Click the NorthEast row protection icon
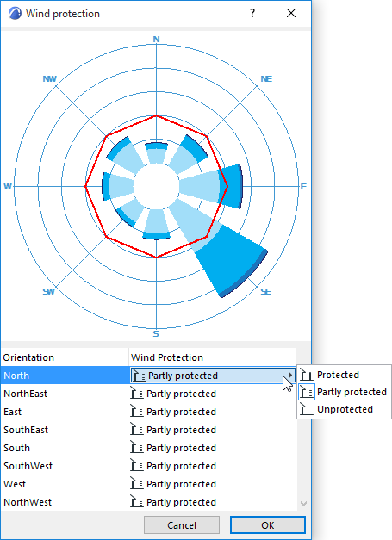Image resolution: width=392 pixels, height=540 pixels. [x=137, y=394]
